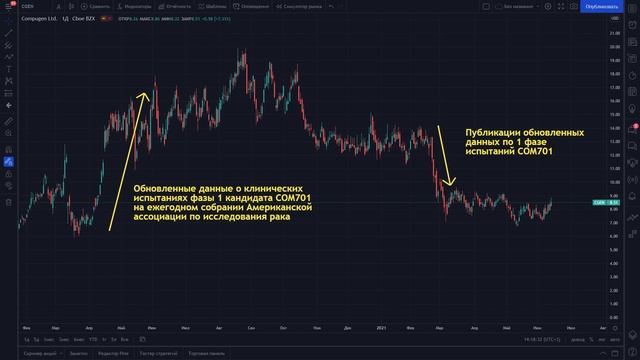Select the COM701 phase 1 publication text note

click(x=524, y=142)
